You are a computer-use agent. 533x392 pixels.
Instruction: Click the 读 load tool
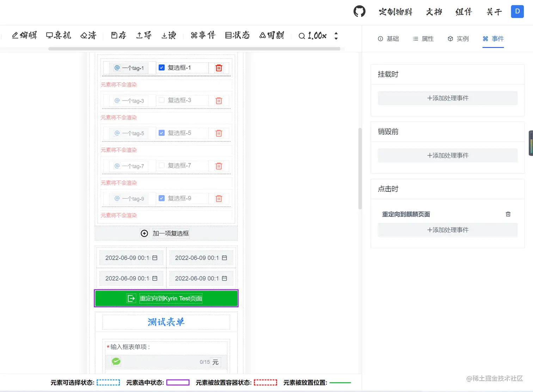point(169,35)
